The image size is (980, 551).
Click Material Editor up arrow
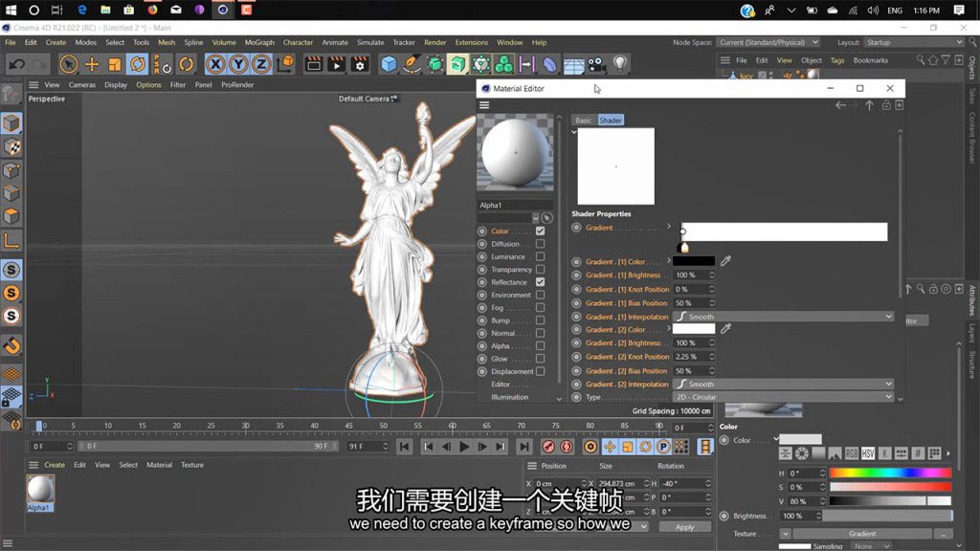(x=869, y=105)
